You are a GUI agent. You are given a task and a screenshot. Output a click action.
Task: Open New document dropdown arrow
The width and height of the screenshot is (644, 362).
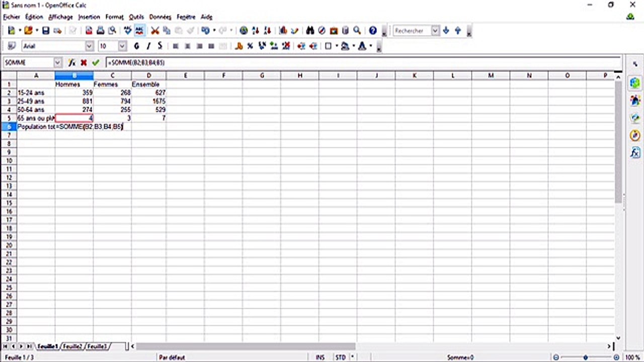[x=20, y=31]
